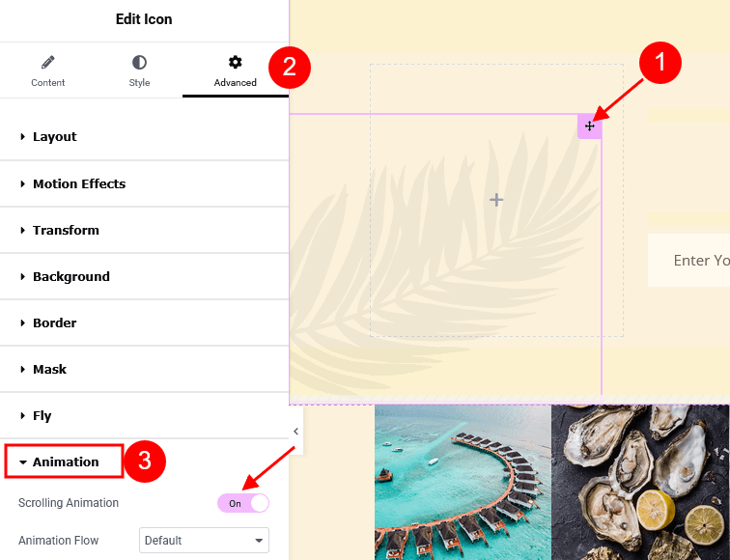Expand the Layout section
The height and width of the screenshot is (560, 730).
coord(144,137)
